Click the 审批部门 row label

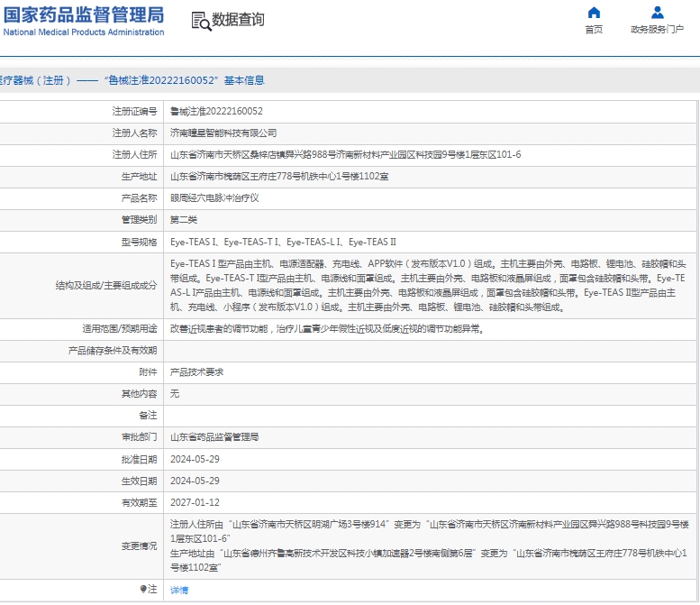(x=139, y=437)
